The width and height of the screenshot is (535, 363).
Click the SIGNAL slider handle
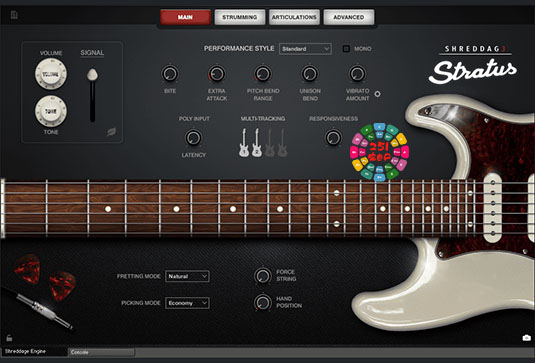[92, 75]
